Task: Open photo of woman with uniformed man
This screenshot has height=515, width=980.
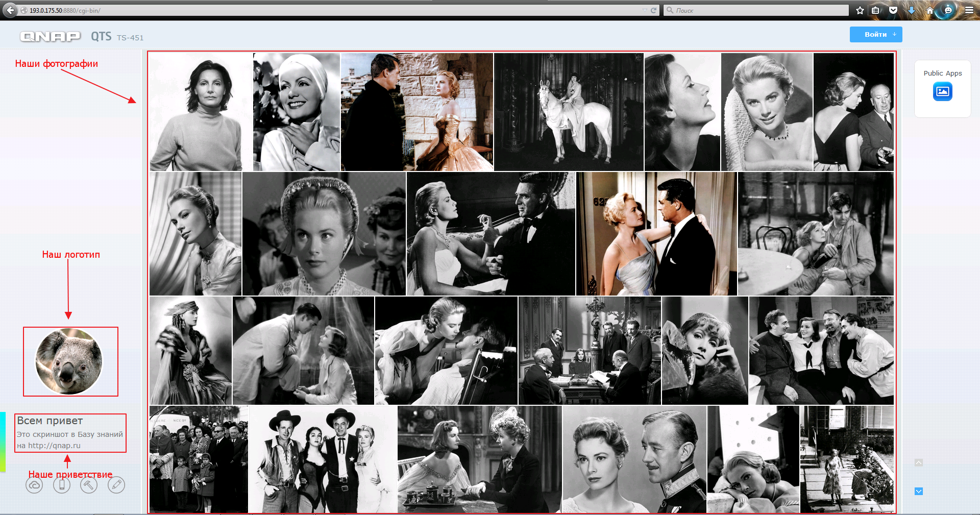Action: (634, 459)
